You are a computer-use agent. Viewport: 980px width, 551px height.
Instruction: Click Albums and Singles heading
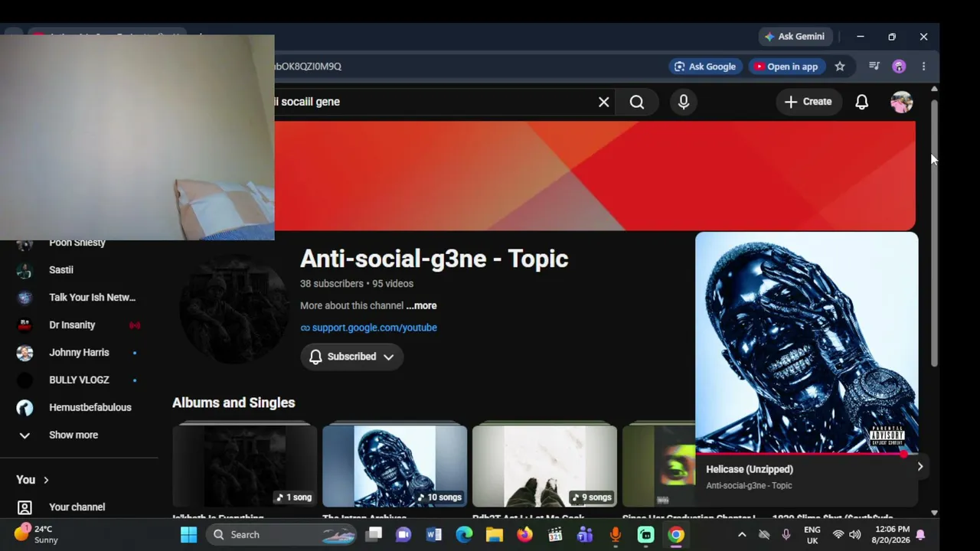click(234, 403)
